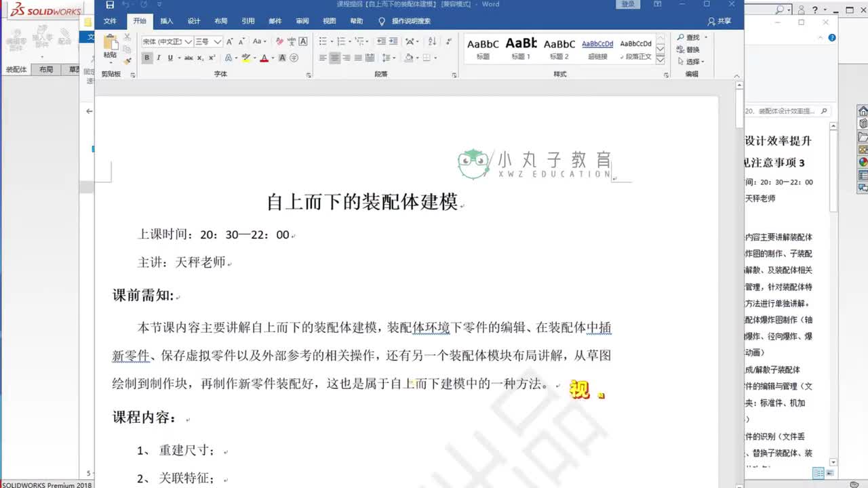Click the ribbon display options icon in Word's title bar
Screen dimensions: 868x488
[657, 4]
